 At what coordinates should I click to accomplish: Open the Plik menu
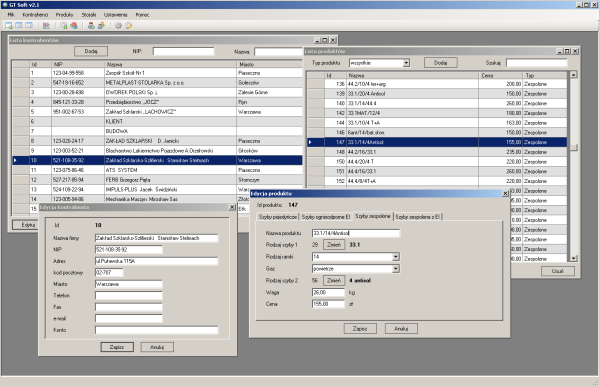click(11, 15)
